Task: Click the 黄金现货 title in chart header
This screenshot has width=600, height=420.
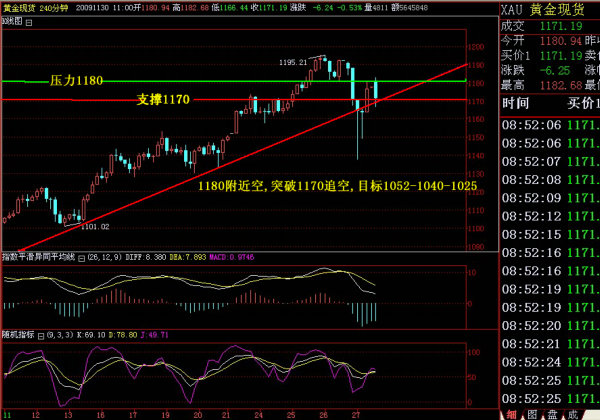Action: pos(19,8)
